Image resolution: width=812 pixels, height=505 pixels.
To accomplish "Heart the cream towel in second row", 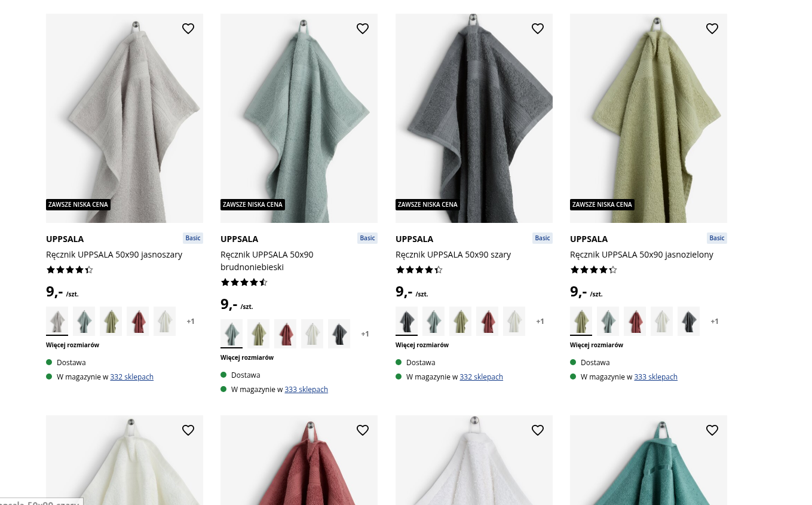I will [188, 430].
